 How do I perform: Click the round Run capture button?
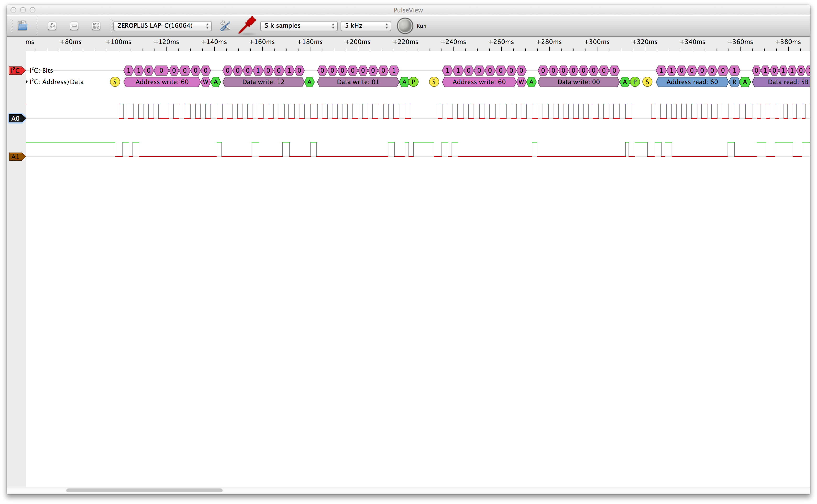pyautogui.click(x=405, y=26)
